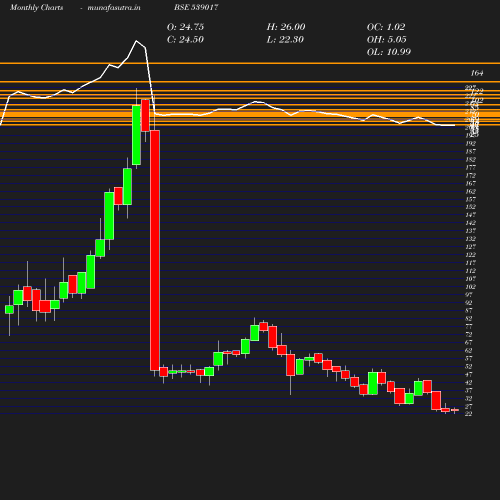Viewport: 500px width, 500px height.
Task: Click the "Monthly Charts" title text
Action: point(36,8)
